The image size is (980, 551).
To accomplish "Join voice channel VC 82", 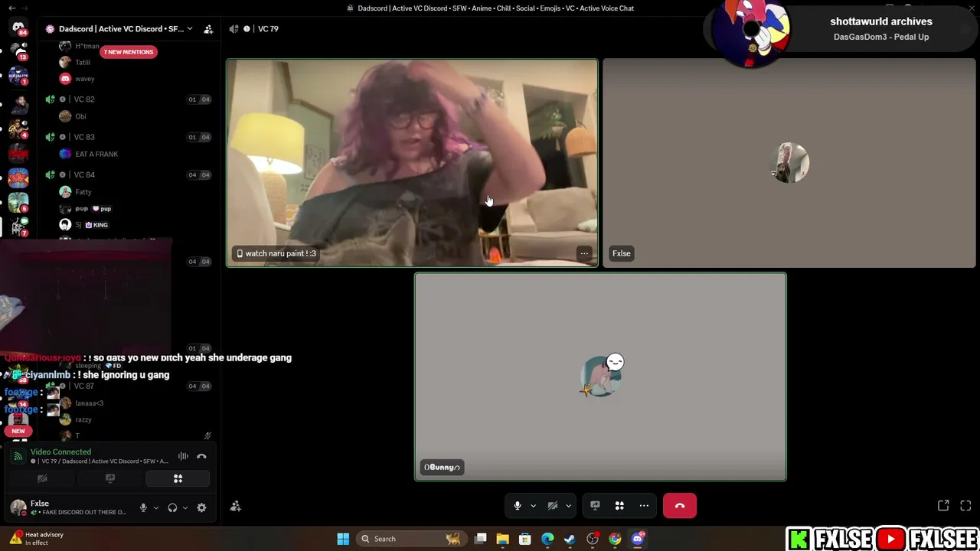I will [x=84, y=99].
